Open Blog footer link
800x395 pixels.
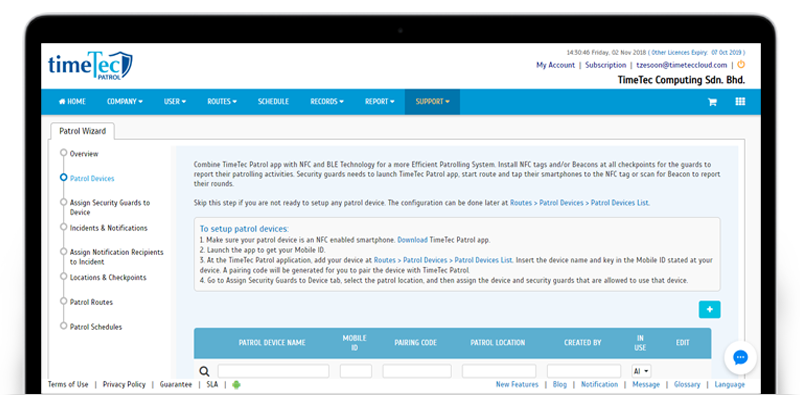point(560,384)
